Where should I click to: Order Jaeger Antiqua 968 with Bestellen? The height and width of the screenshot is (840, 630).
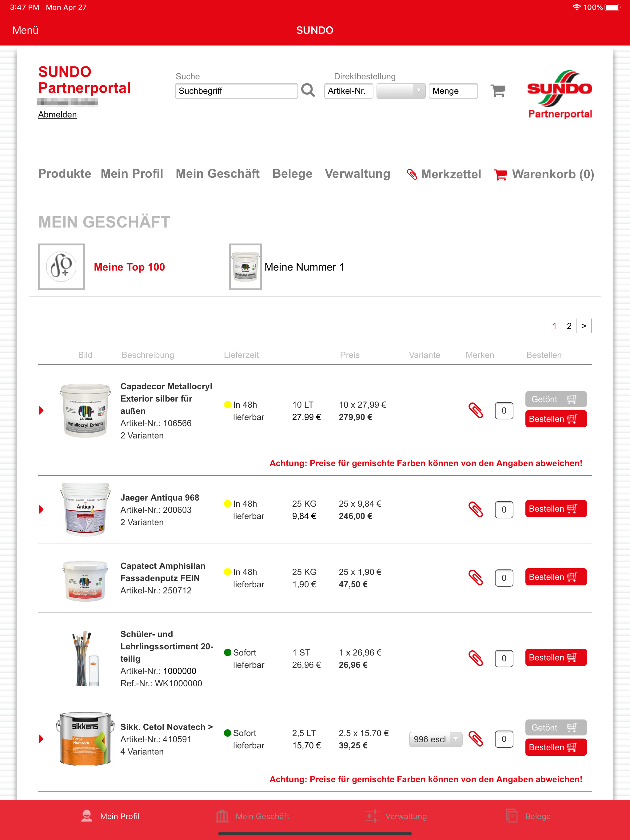point(556,509)
